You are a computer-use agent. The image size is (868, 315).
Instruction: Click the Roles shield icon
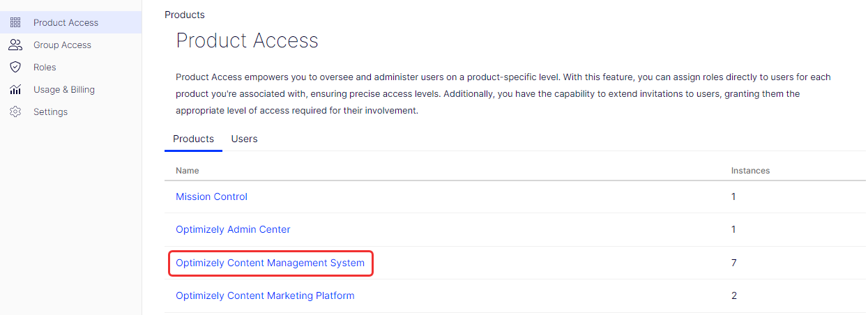tap(15, 67)
